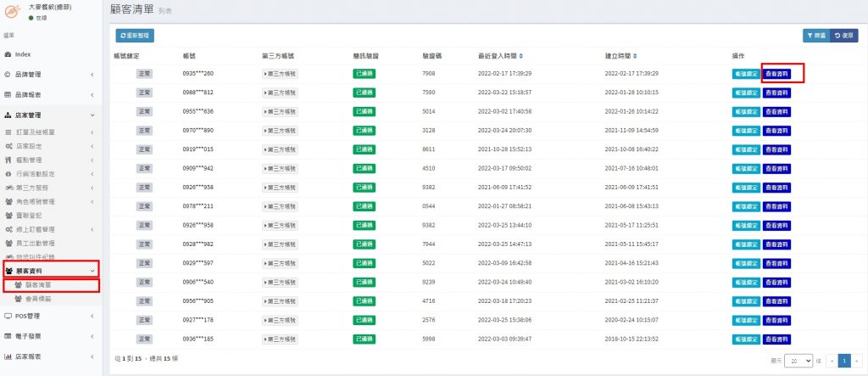This screenshot has height=376, width=868.
Task: Expand the 品牌管理 sidebar menu
Action: click(51, 75)
